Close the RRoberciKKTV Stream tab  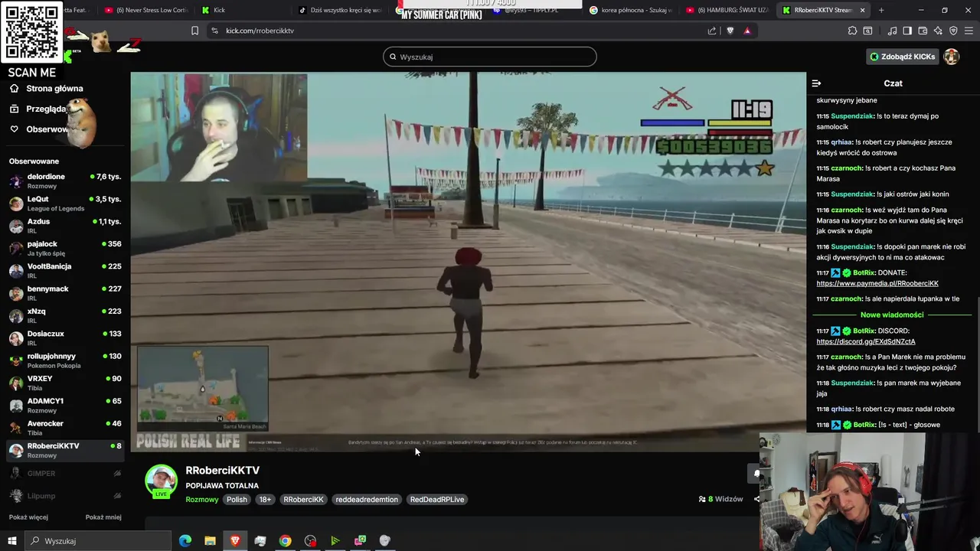[863, 10]
